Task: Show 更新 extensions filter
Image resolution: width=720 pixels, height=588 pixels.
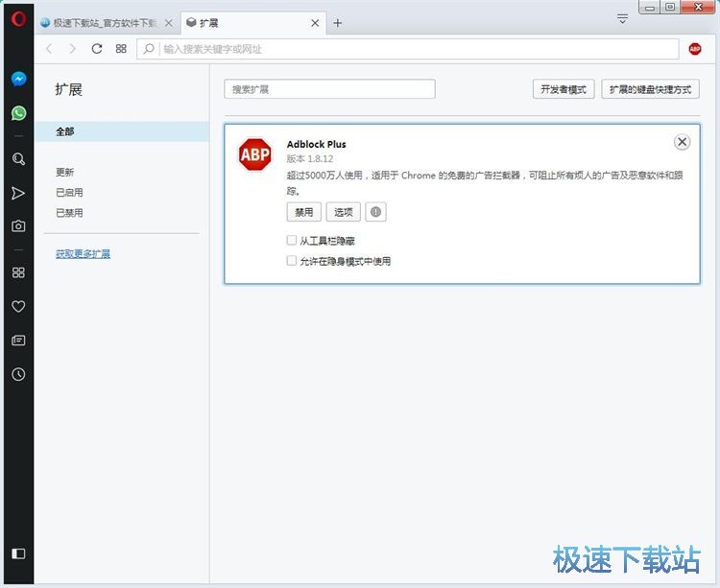Action: [64, 172]
